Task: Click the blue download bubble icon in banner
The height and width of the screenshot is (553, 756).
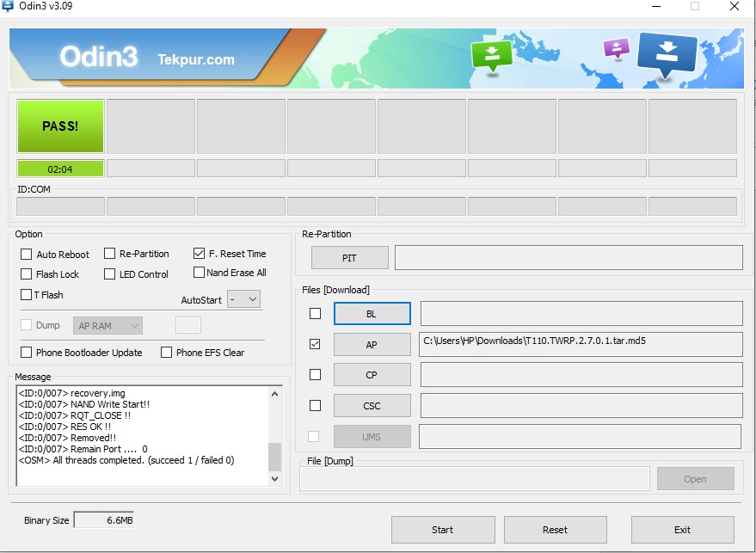Action: [x=667, y=54]
